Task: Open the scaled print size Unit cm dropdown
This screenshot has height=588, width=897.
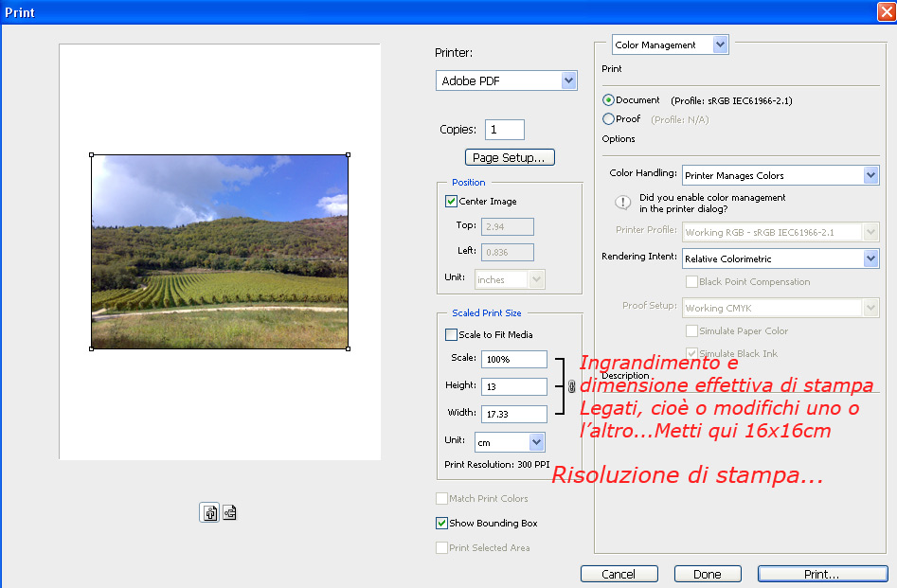Action: click(x=510, y=442)
